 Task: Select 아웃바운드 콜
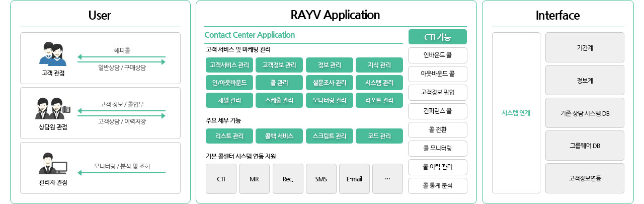pyautogui.click(x=438, y=74)
